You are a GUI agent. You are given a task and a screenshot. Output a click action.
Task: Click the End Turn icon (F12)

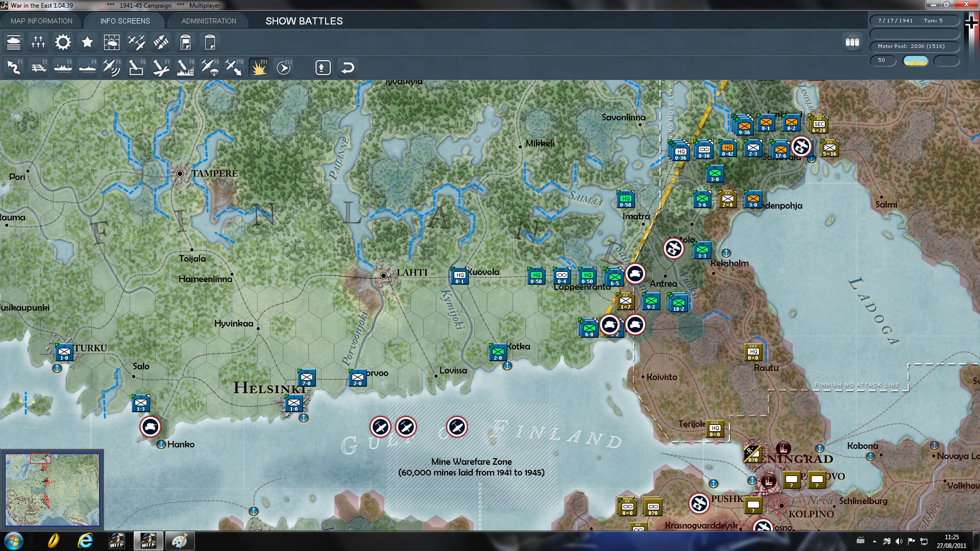click(283, 67)
